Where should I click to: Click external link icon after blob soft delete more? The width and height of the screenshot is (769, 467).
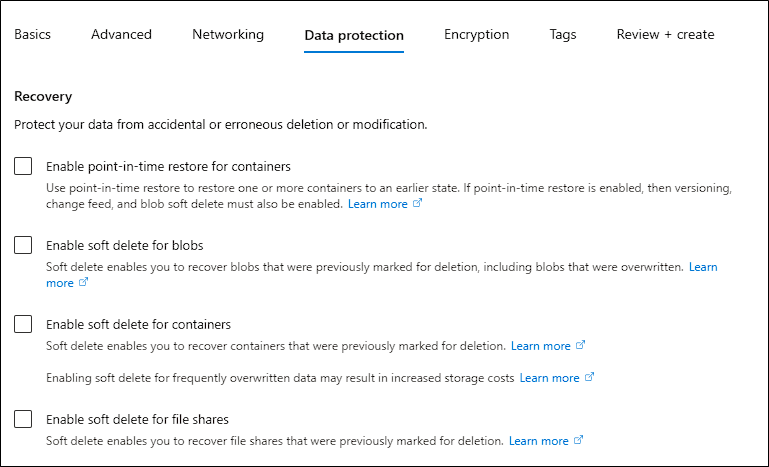tap(84, 282)
